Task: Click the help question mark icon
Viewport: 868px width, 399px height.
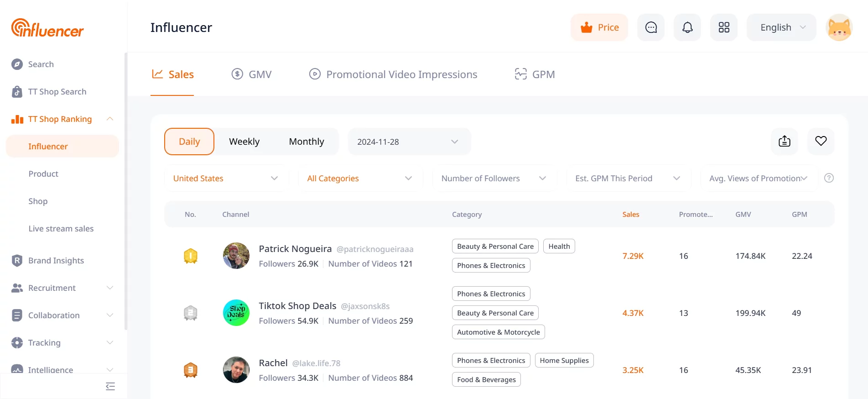Action: (829, 178)
